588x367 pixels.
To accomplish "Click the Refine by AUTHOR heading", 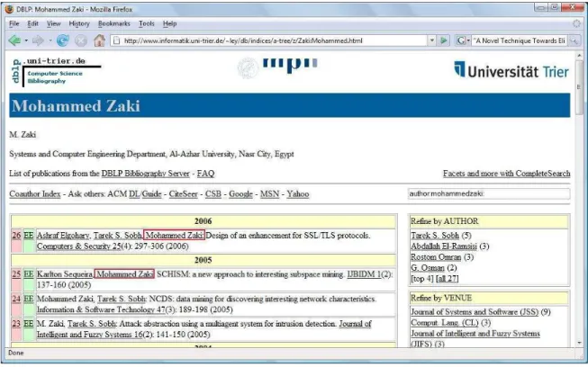I will 444,221.
